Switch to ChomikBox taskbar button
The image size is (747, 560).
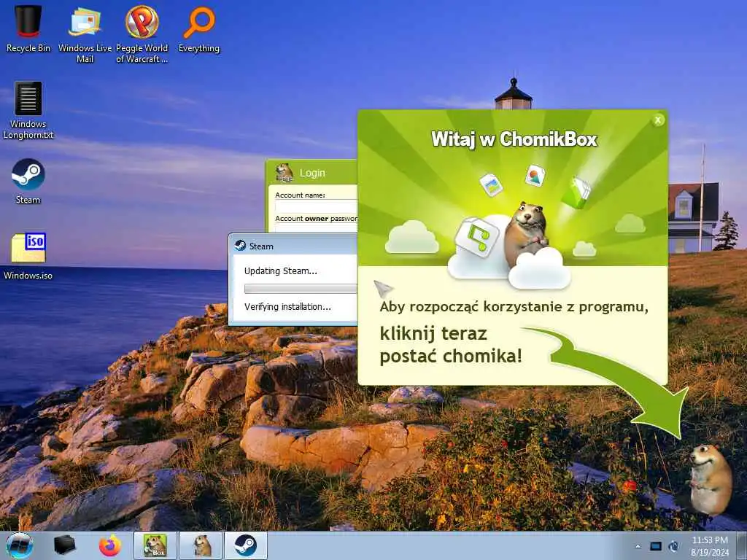tap(155, 545)
